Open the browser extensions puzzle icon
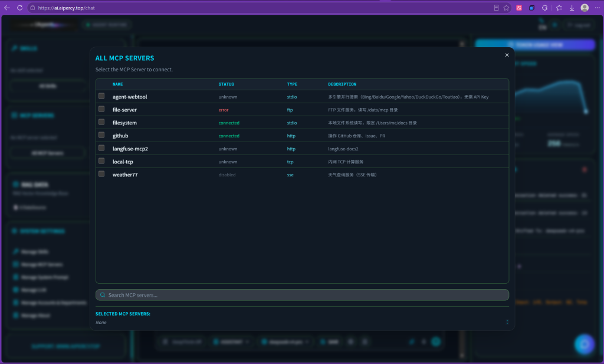 click(x=544, y=8)
